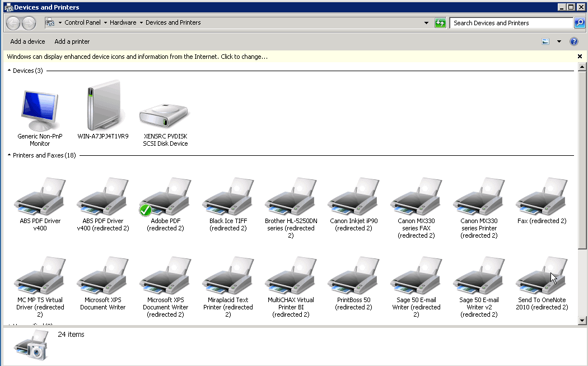Select Microsoft XPS Document Writer printer
The image size is (588, 366).
(102, 277)
